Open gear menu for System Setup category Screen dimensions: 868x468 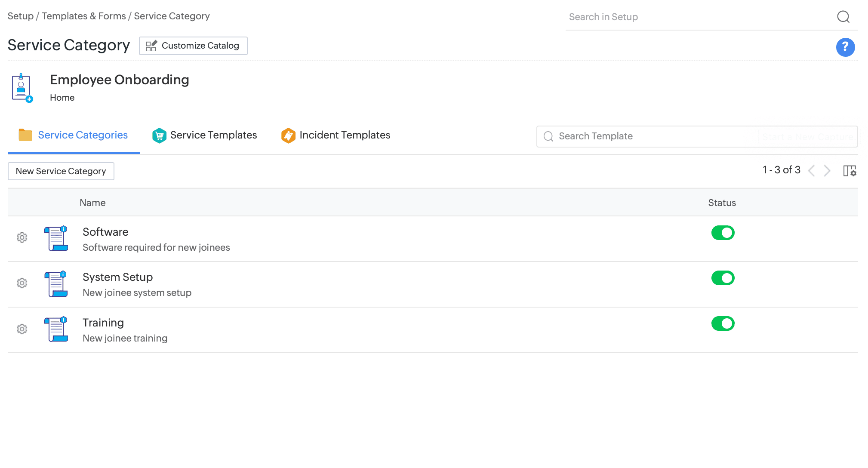pyautogui.click(x=22, y=283)
